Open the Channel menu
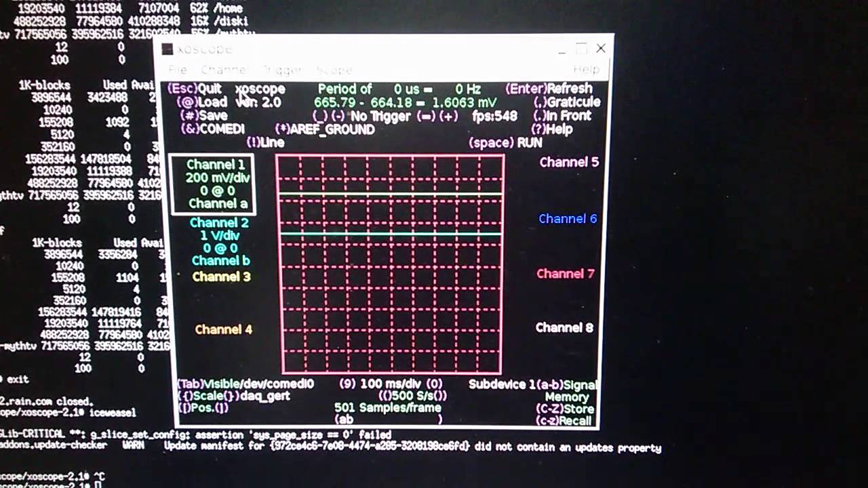Viewport: 868px width, 488px height. pos(224,70)
